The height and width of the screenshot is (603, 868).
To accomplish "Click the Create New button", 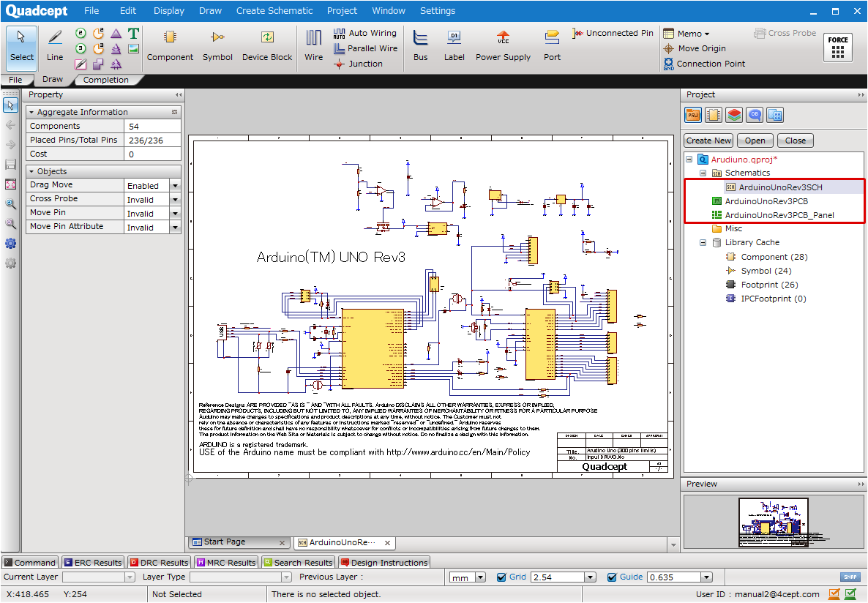I will tap(708, 141).
